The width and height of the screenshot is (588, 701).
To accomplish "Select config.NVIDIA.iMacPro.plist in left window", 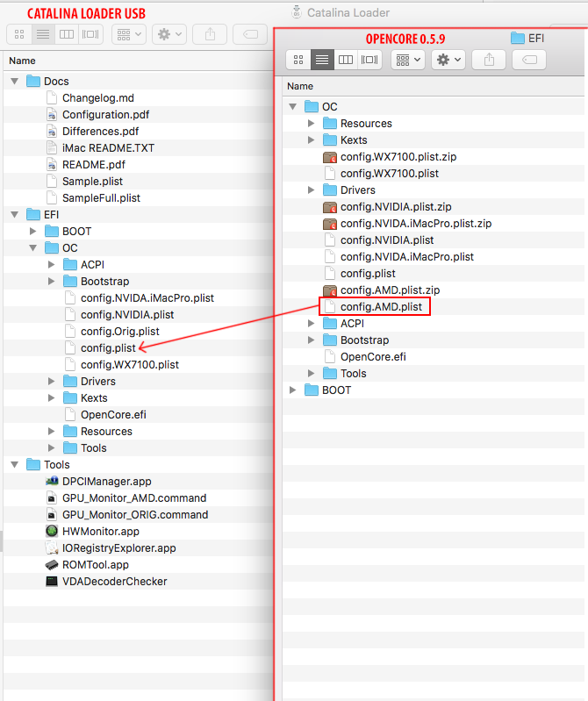I will (x=147, y=298).
